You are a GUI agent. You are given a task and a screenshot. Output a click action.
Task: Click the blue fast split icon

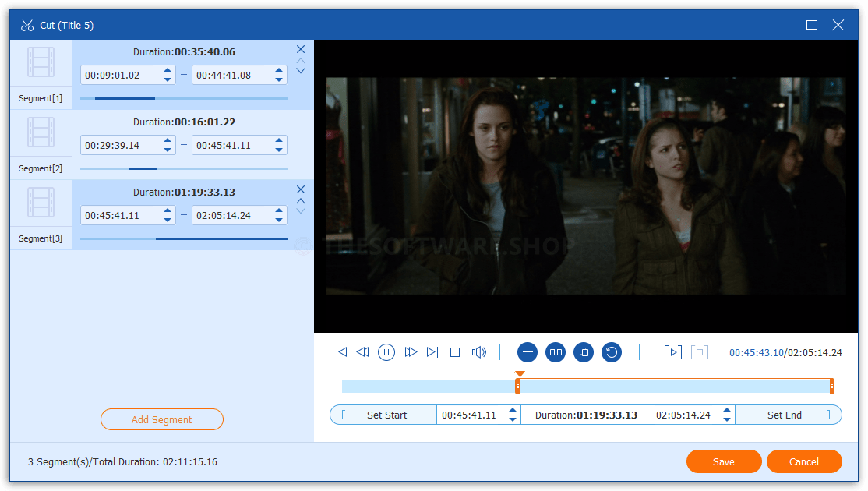pyautogui.click(x=556, y=352)
